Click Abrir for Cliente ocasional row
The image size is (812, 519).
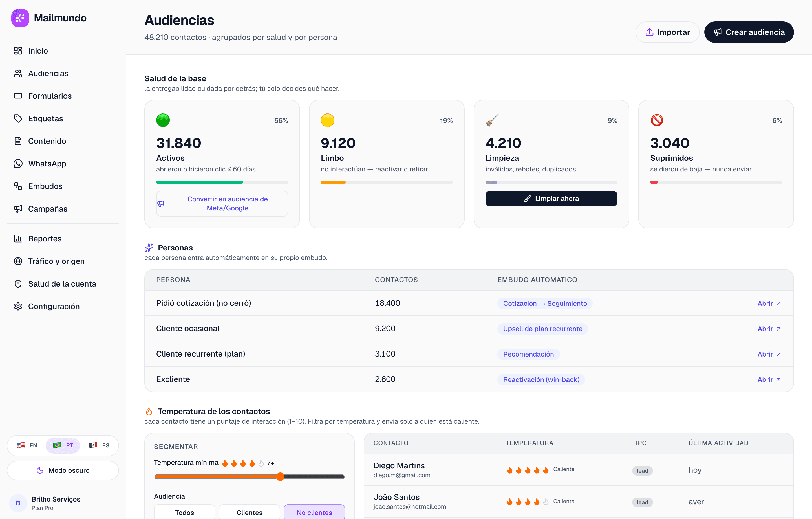click(x=769, y=329)
